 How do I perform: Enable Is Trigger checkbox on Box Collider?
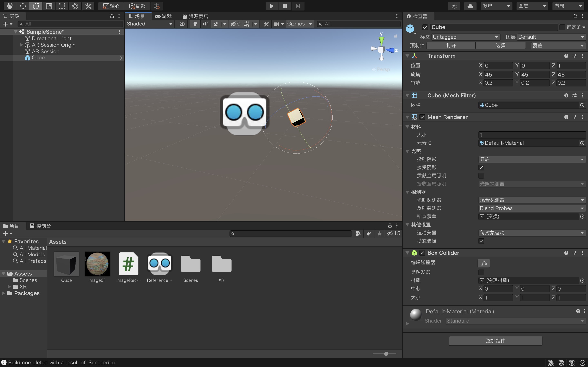coord(481,272)
